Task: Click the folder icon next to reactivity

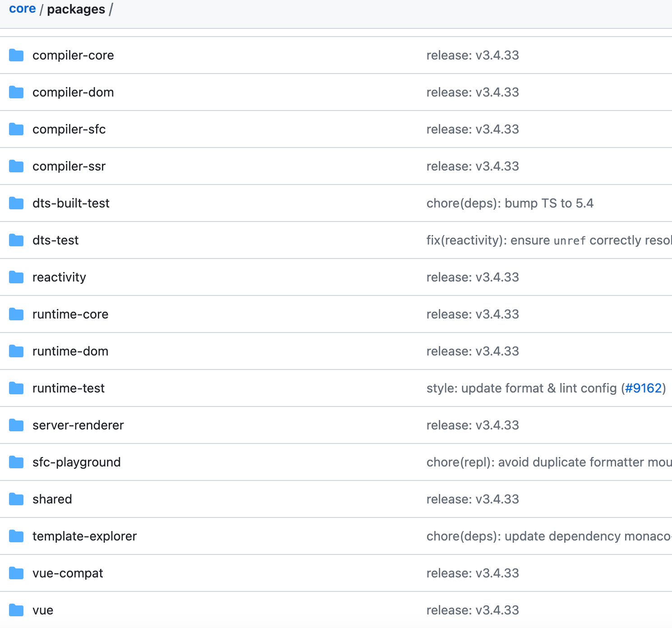Action: 16,277
